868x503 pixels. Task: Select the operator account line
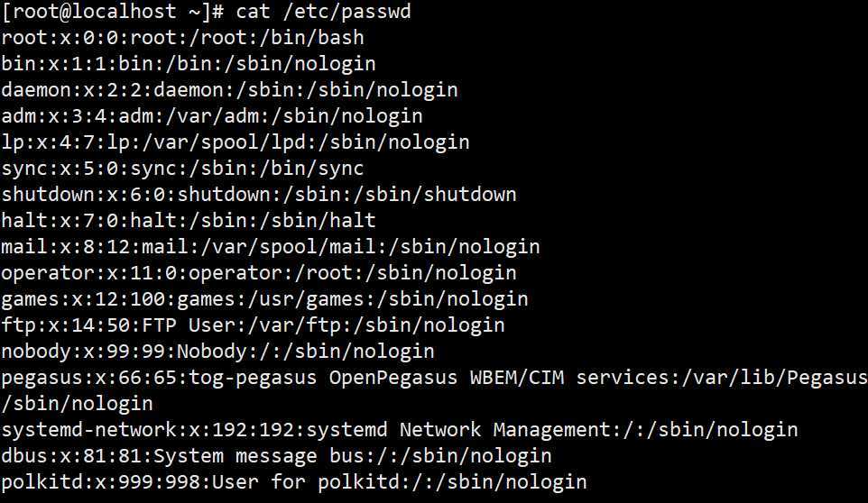click(259, 273)
